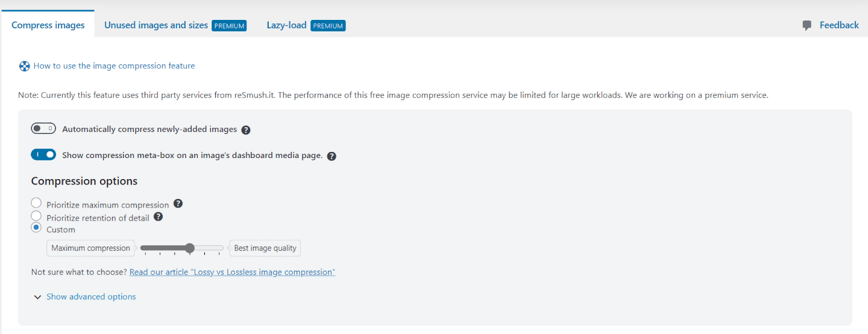
Task: Read Lossy vs Lossless article link
Action: [232, 272]
